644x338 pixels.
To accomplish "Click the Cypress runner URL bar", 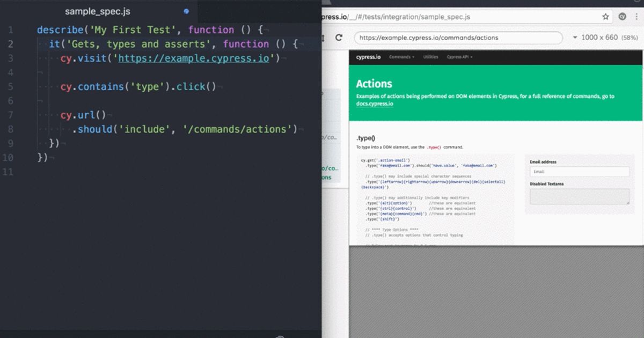I will [x=458, y=38].
